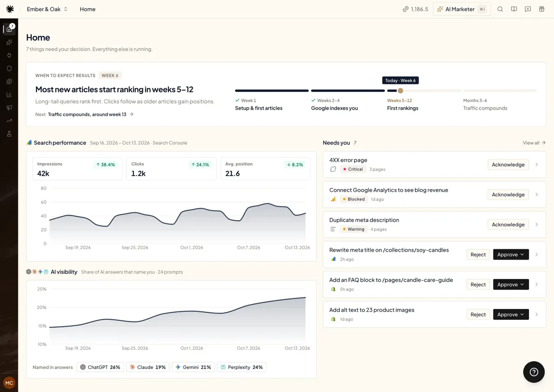Open the stacked pages icon in sidebar
This screenshot has width=554, height=392.
coord(9,82)
